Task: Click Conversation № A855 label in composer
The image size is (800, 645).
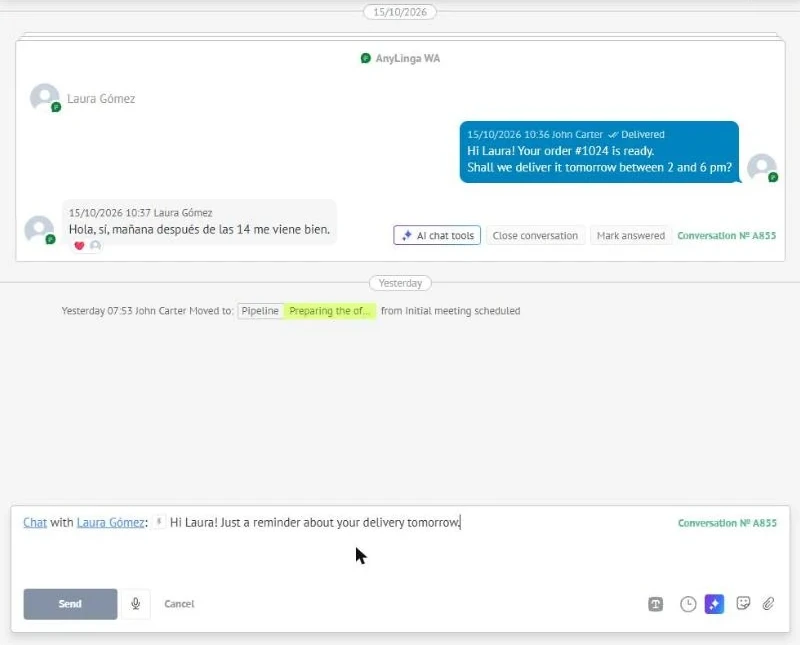Action: click(727, 523)
